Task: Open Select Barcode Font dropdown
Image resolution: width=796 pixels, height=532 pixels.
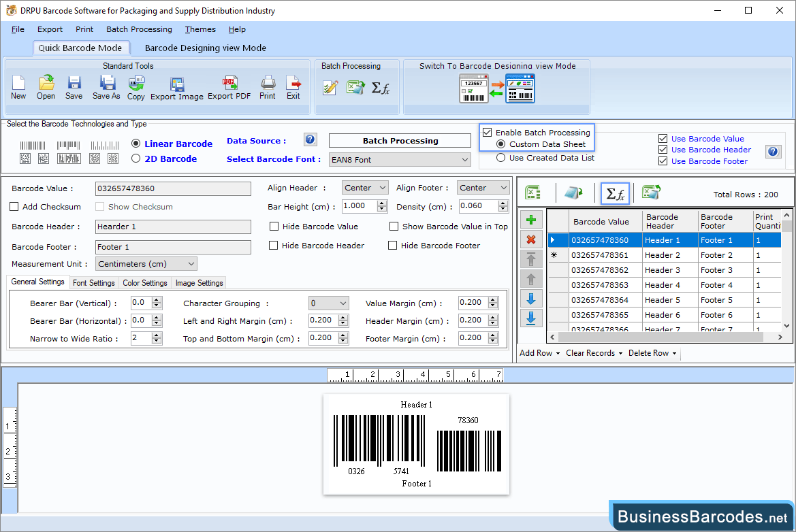Action: tap(400, 160)
